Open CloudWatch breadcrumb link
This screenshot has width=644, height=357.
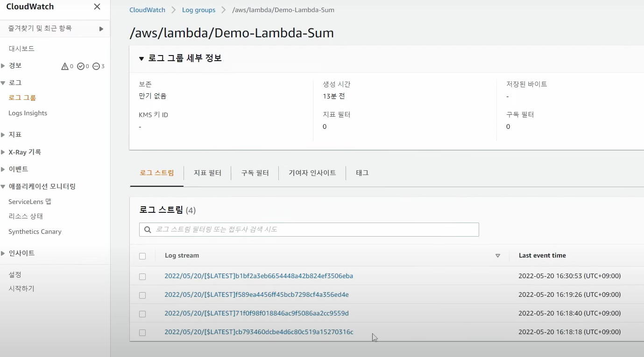tap(147, 10)
